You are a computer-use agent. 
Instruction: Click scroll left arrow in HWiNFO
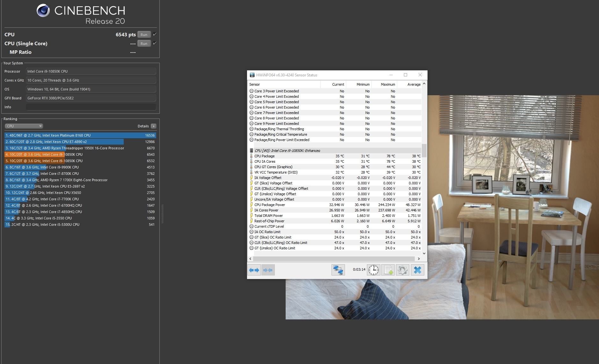[x=250, y=259]
